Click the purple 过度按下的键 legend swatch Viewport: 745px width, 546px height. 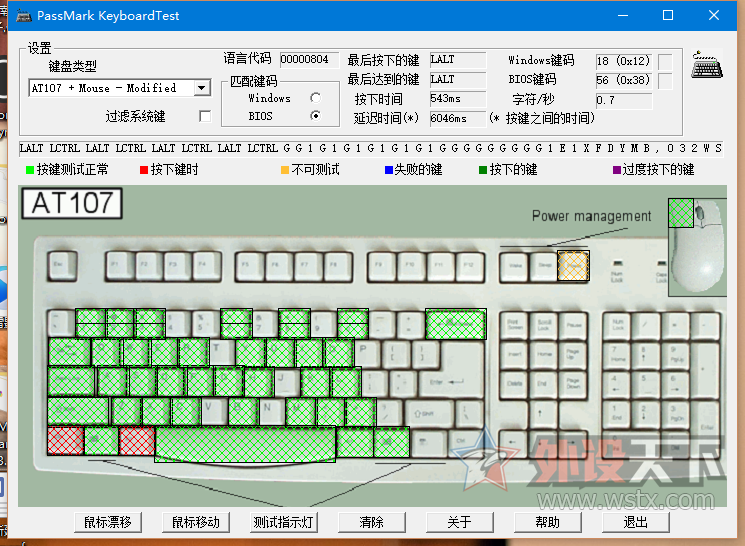point(616,170)
